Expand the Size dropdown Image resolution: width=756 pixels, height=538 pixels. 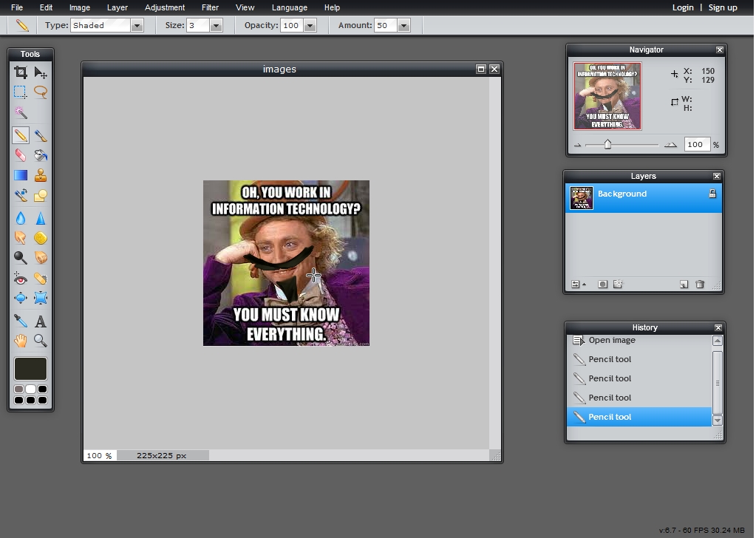(216, 25)
